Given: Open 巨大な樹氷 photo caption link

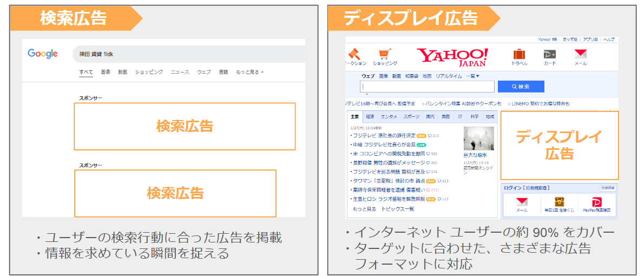Looking at the screenshot, I should (x=475, y=155).
